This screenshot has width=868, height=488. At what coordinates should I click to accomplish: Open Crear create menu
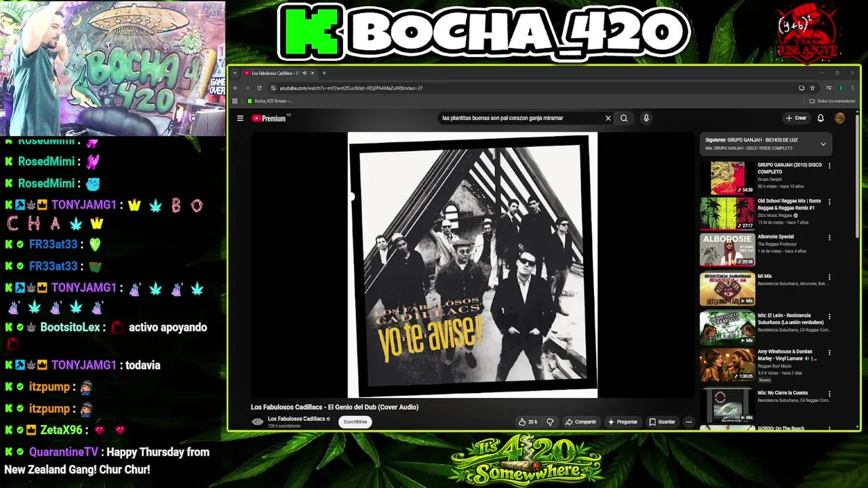point(796,118)
